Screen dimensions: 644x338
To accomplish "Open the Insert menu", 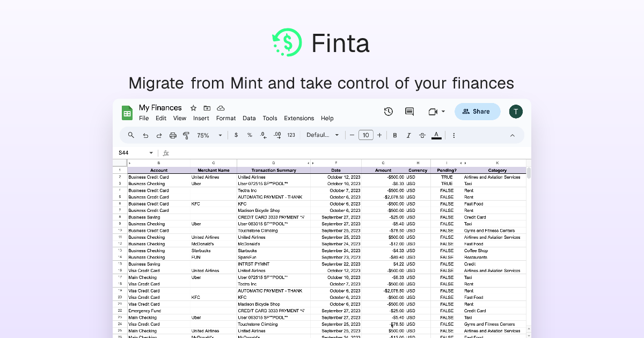I will pyautogui.click(x=201, y=119).
